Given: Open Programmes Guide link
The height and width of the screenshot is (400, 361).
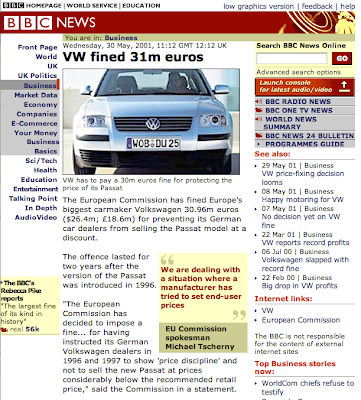Looking at the screenshot, I should coord(305,144).
